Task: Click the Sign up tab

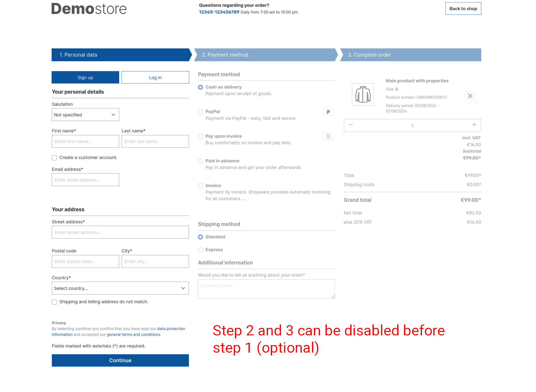Action: 85,77
